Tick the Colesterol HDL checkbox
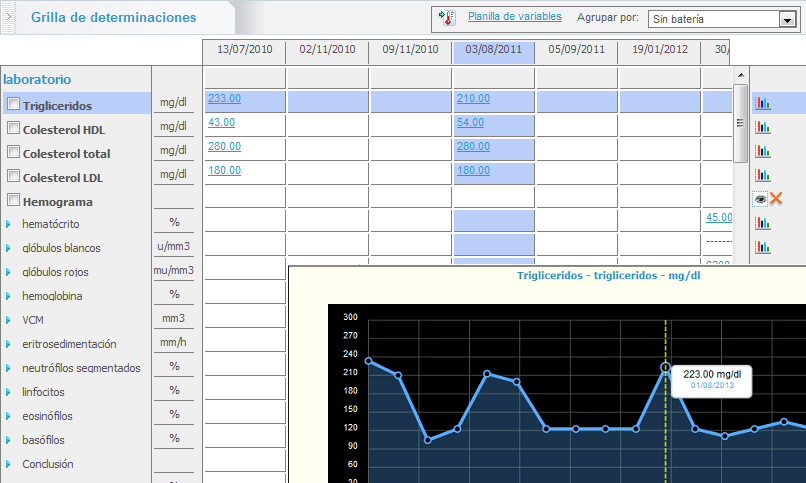Screen dimensions: 806x483 [13, 128]
